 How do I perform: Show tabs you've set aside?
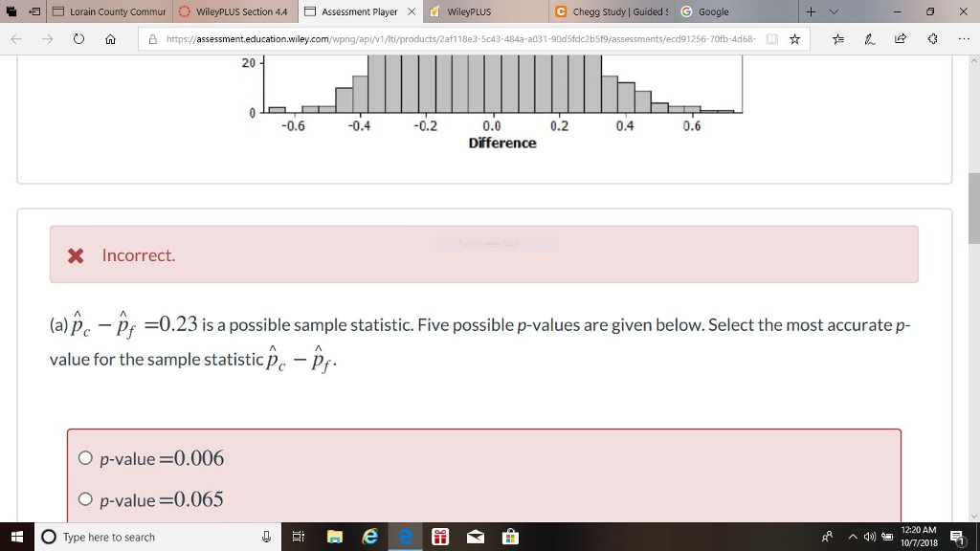pos(11,11)
